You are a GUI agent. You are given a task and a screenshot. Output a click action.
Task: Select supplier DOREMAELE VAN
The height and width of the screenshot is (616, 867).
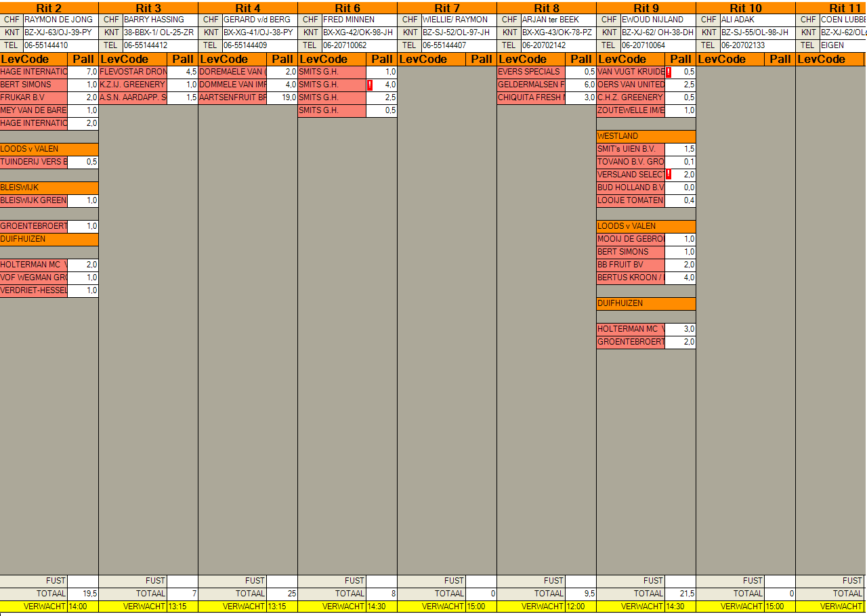[233, 72]
